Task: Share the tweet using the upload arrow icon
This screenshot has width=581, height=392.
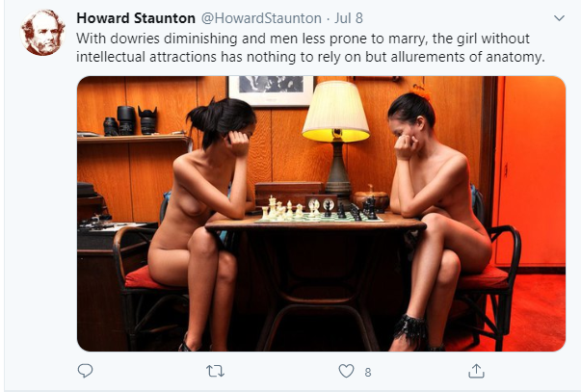Action: 477,371
